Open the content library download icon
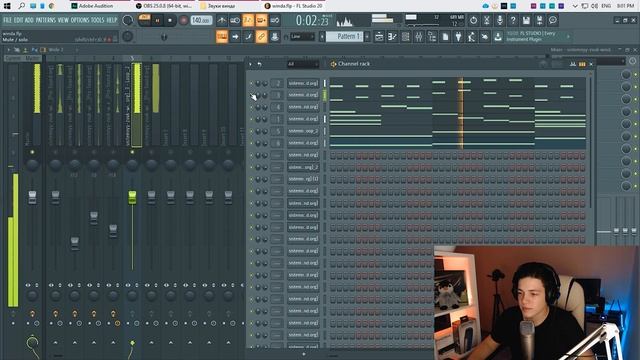Viewport: 640px width, 360px height. [498, 37]
